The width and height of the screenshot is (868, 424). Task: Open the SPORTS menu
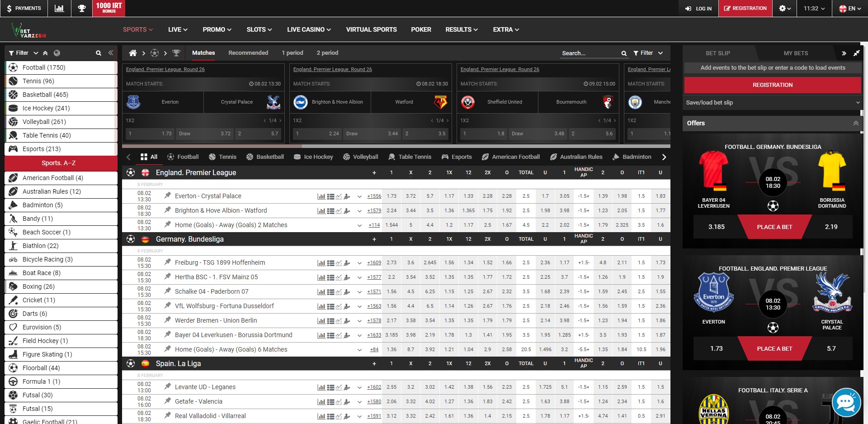coord(138,29)
